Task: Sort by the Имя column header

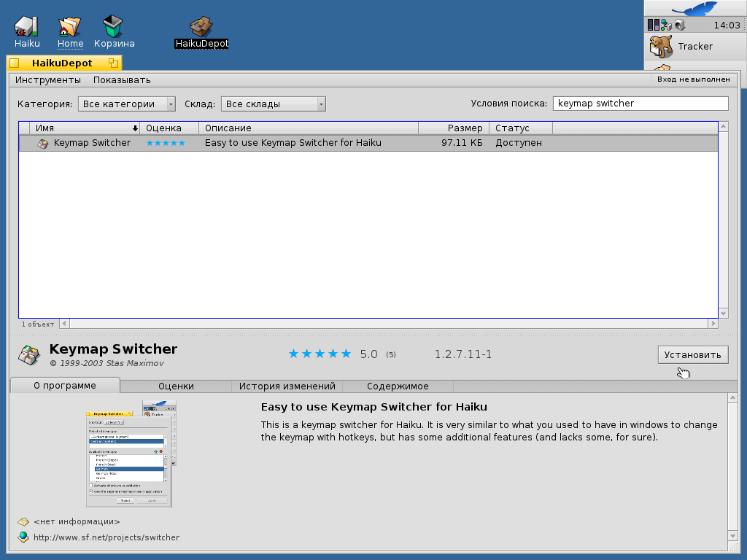Action: [85, 128]
